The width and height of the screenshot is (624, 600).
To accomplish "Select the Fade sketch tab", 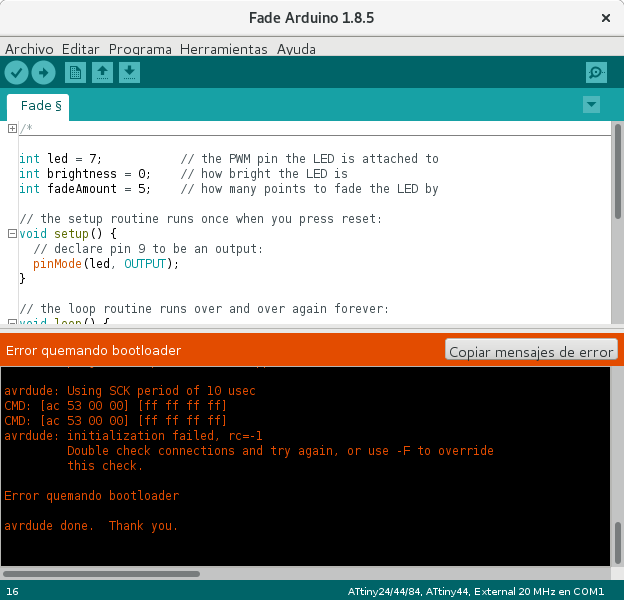I will point(38,107).
